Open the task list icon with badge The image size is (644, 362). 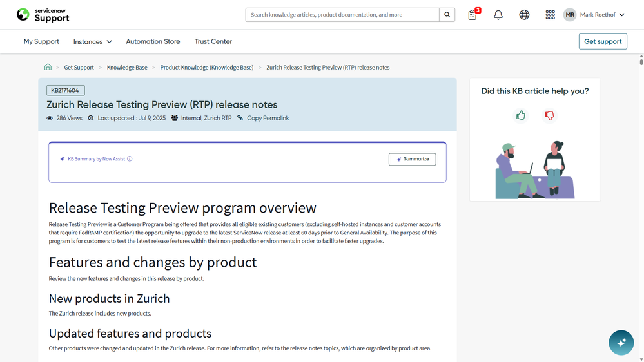coord(473,15)
